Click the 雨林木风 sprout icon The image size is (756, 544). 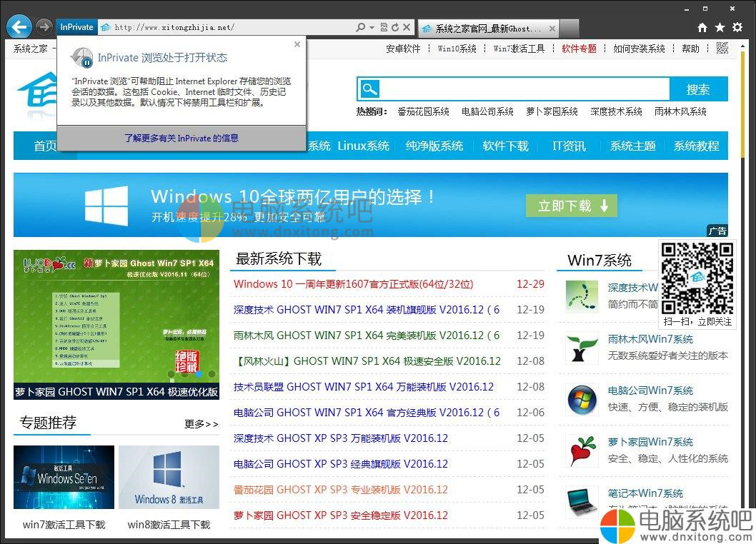tap(582, 348)
